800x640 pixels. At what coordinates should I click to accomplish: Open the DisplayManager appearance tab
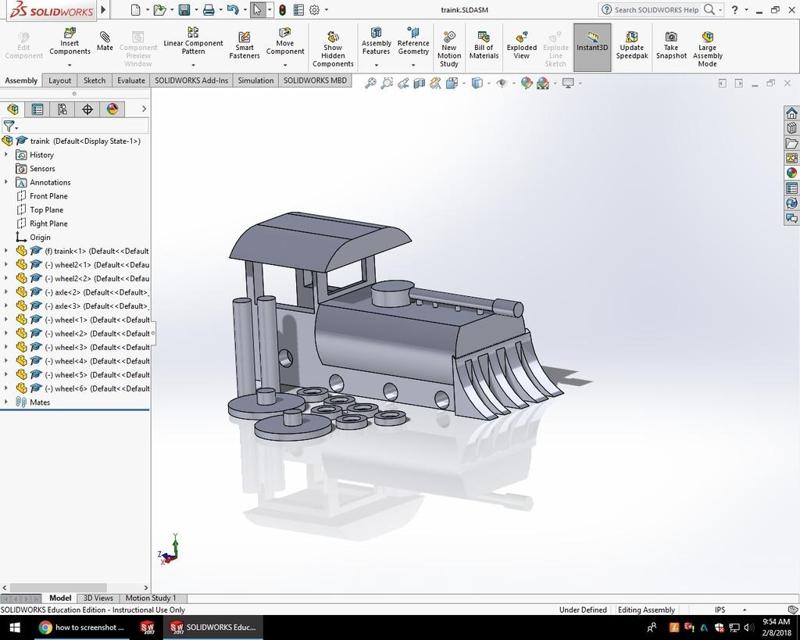(112, 109)
